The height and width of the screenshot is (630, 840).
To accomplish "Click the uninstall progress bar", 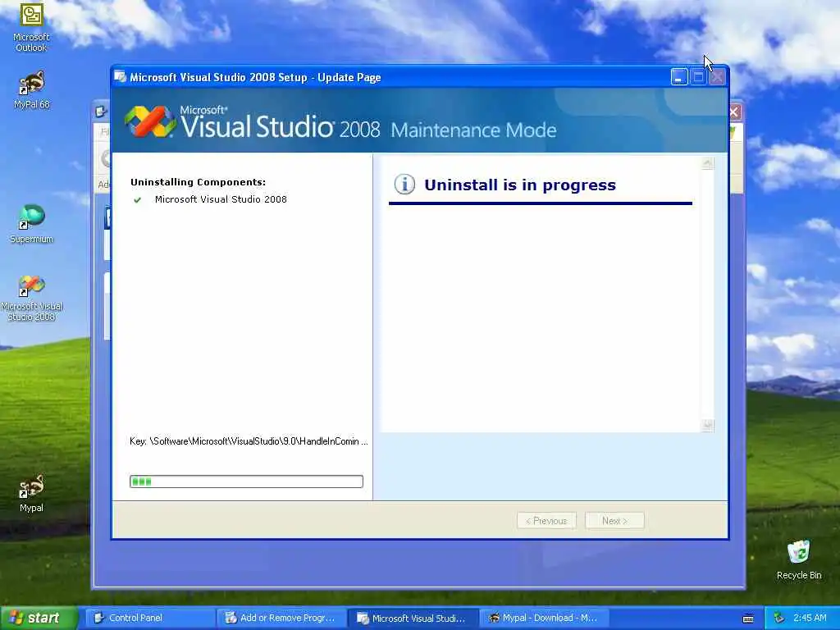I will coord(246,481).
